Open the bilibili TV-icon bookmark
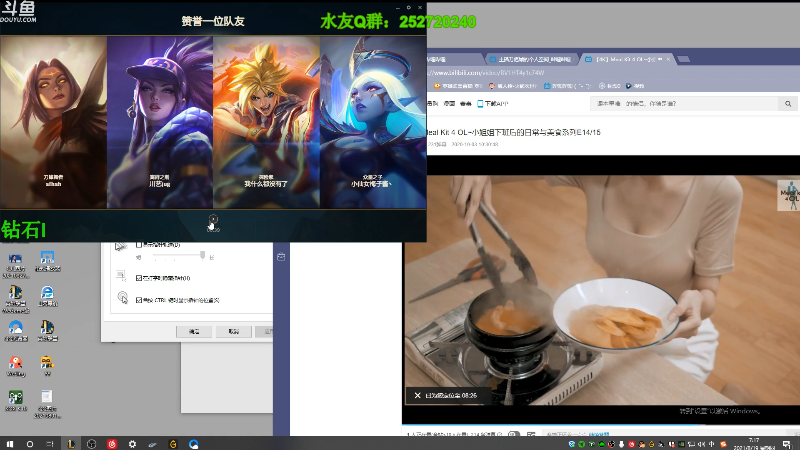800x450 pixels. tap(567, 86)
